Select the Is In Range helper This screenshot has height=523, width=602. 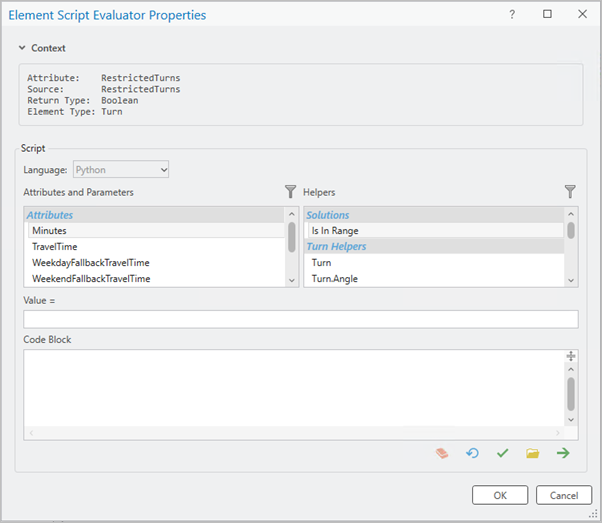pyautogui.click(x=334, y=231)
